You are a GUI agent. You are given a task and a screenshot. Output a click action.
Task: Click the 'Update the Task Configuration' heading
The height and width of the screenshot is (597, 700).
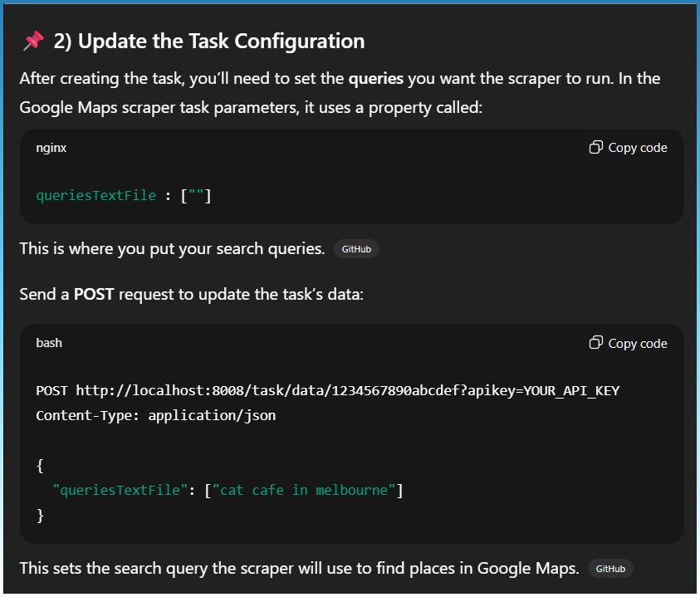[x=209, y=41]
